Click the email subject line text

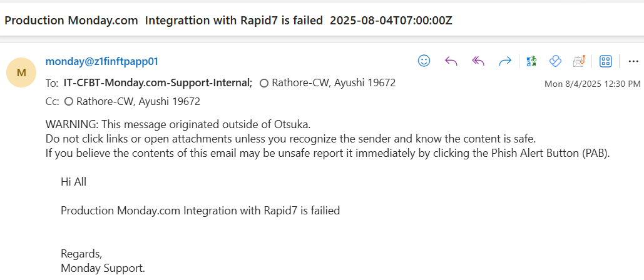[x=228, y=20]
